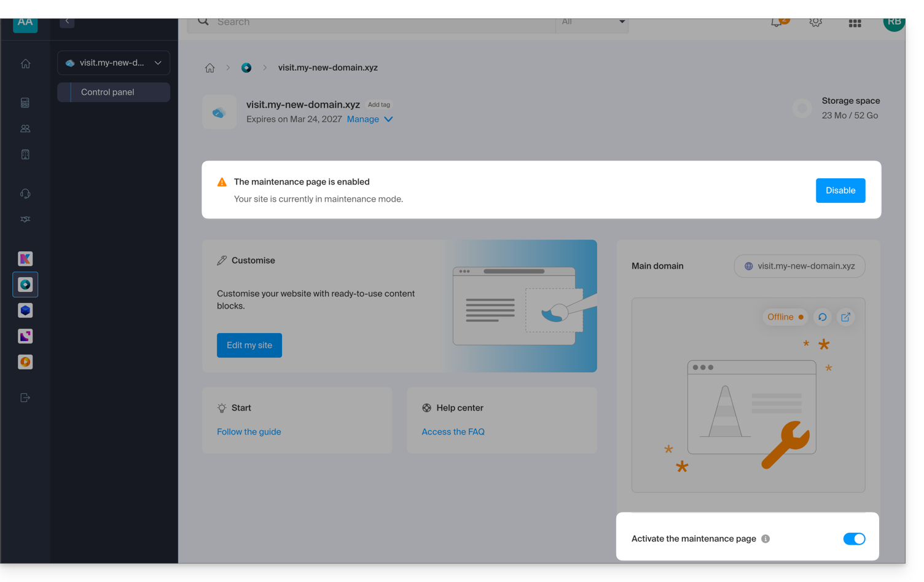The image size is (924, 582).
Task: Click the home icon in left sidebar
Action: click(25, 64)
